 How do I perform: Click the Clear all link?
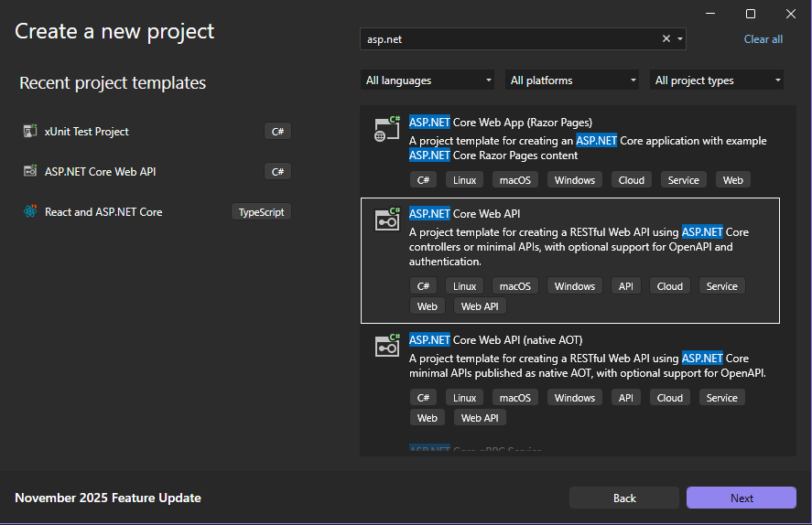pyautogui.click(x=763, y=39)
